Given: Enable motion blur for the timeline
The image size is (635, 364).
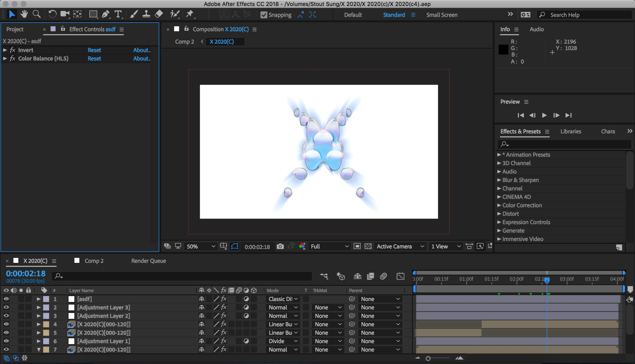Looking at the screenshot, I should pyautogui.click(x=384, y=276).
